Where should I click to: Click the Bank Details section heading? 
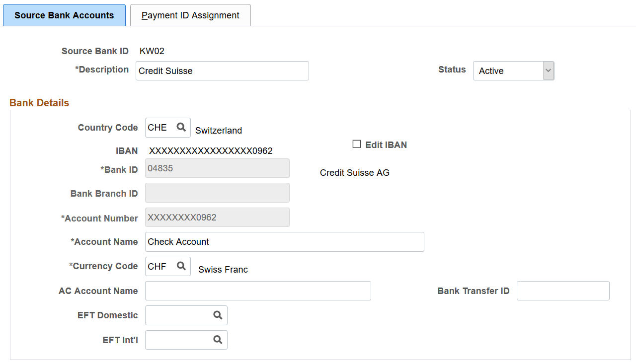pyautogui.click(x=39, y=102)
